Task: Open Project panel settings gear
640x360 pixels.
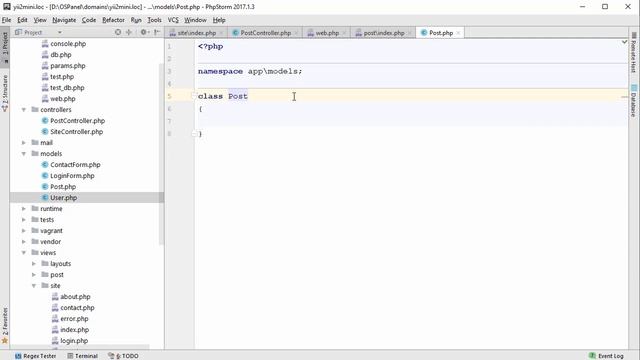Action: click(x=143, y=32)
